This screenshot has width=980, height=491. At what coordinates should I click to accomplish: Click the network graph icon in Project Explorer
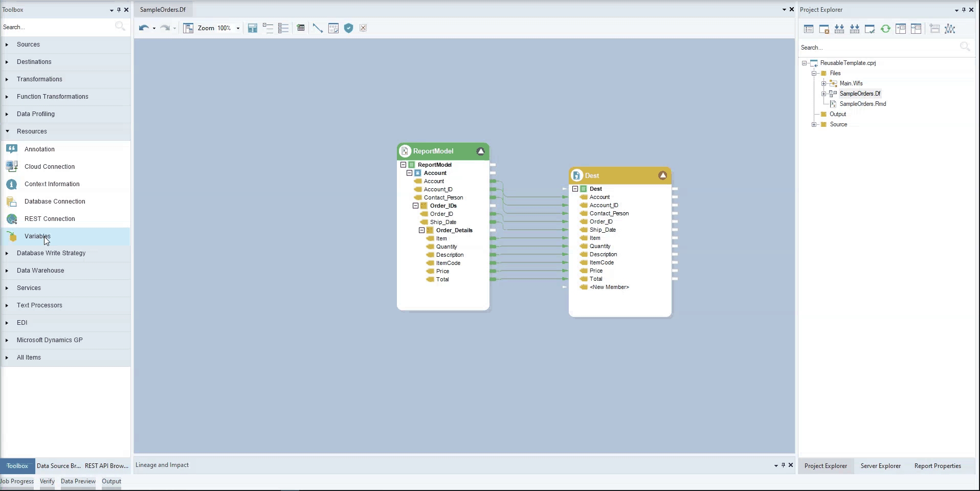[x=950, y=29]
